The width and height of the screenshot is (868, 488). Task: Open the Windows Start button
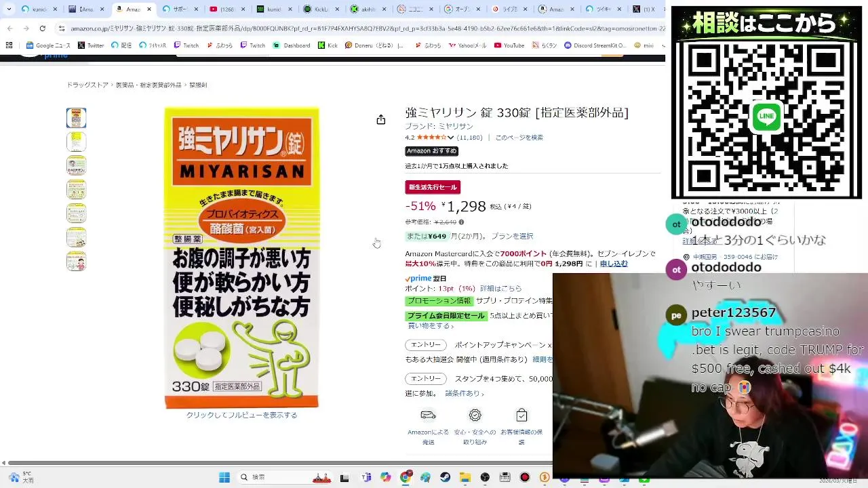224,478
